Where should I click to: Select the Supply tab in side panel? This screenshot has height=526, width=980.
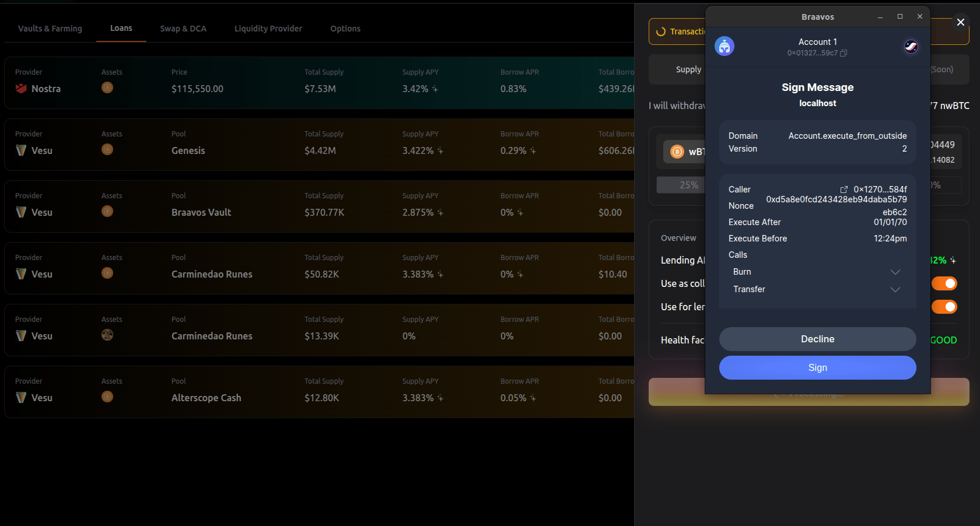click(x=688, y=69)
